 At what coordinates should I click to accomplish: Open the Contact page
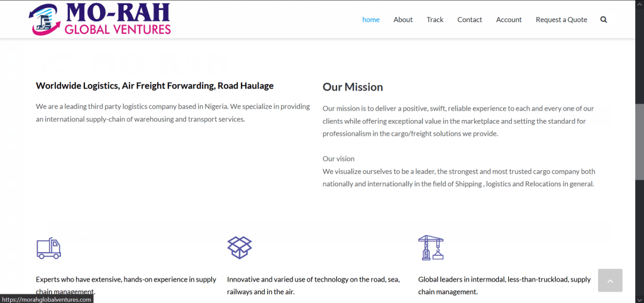pos(469,19)
